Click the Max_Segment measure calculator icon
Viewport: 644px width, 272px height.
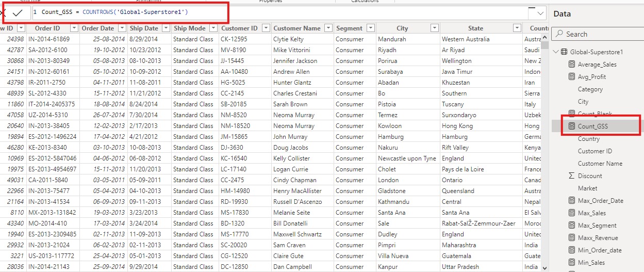571,225
